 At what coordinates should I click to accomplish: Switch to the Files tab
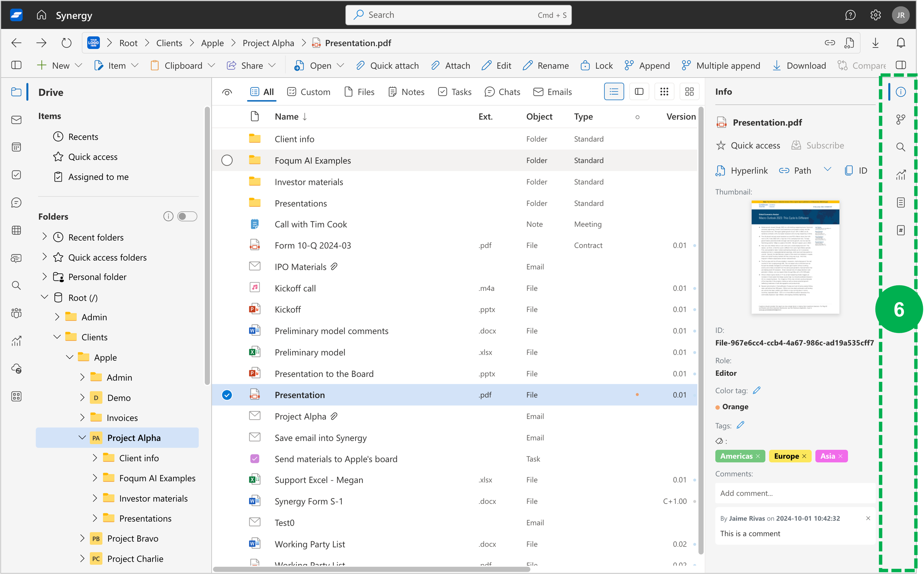[359, 92]
